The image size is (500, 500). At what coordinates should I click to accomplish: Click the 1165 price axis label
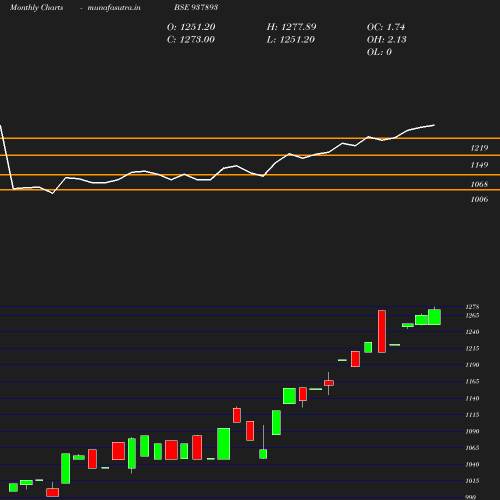pyautogui.click(x=473, y=381)
